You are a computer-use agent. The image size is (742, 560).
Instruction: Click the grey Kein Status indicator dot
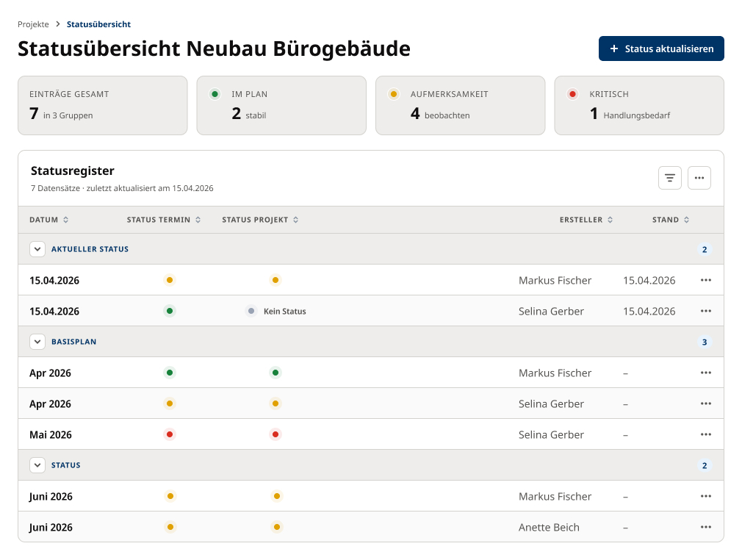point(251,311)
